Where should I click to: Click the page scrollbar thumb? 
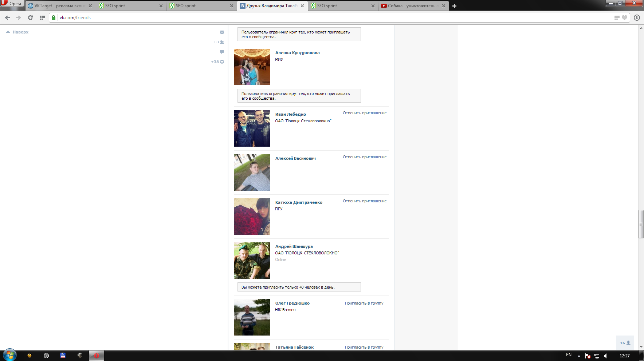(x=641, y=224)
